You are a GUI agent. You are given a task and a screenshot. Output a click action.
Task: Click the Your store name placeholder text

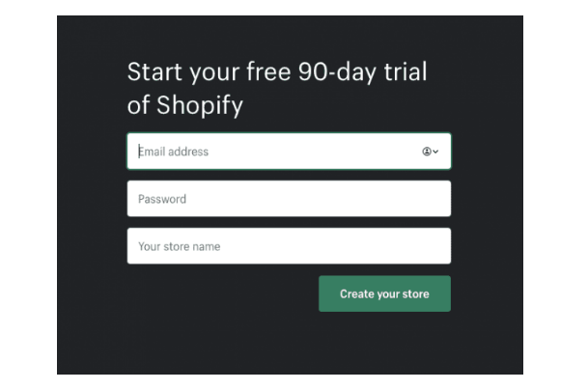pos(179,246)
